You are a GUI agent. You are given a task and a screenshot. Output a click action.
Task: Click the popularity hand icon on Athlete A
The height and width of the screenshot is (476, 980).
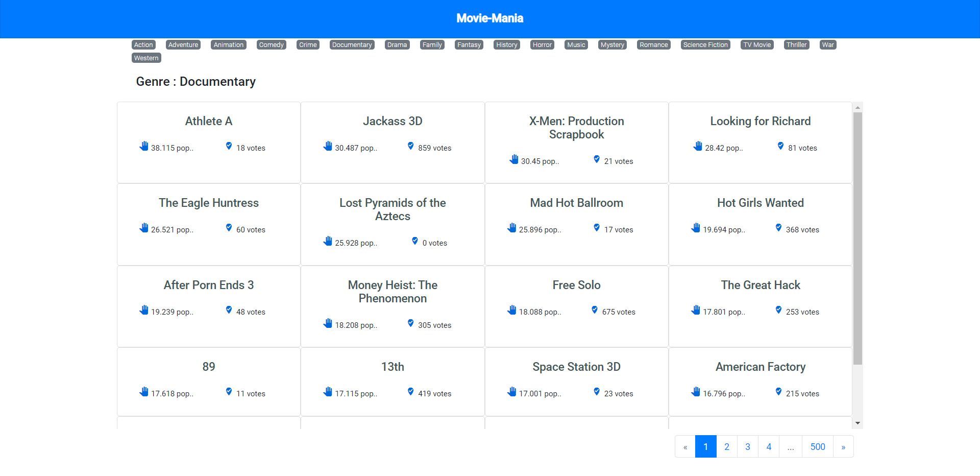coord(144,146)
